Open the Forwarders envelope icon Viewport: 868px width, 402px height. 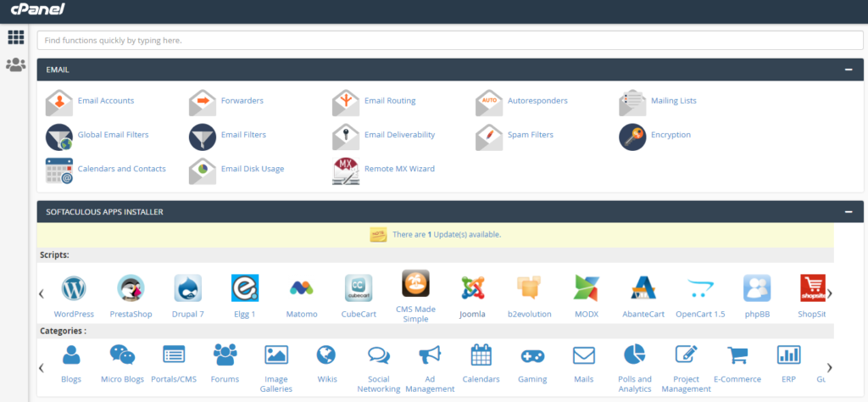(203, 103)
